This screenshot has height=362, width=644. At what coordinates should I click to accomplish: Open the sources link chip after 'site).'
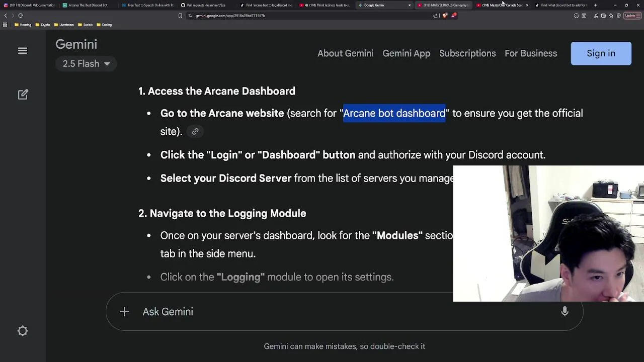195,132
